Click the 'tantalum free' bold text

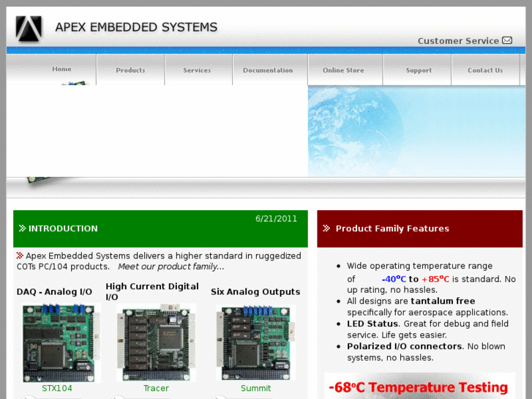[443, 301]
